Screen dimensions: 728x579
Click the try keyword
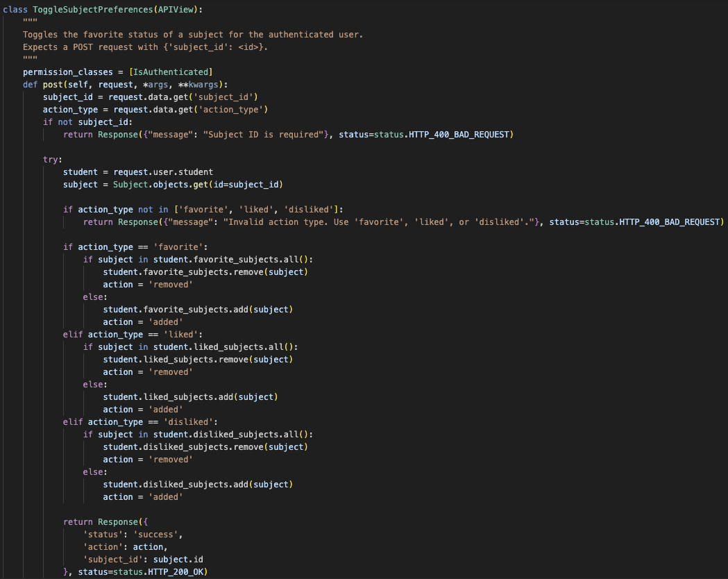pos(51,160)
